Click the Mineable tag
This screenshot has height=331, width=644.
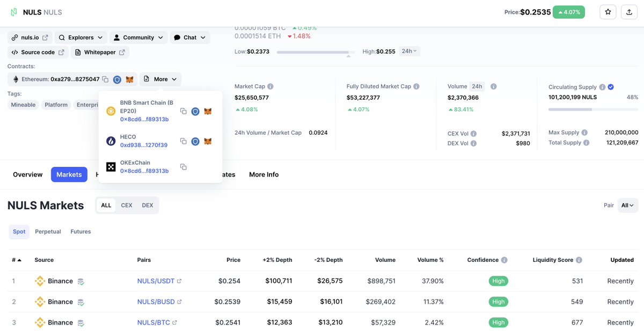[x=24, y=105]
